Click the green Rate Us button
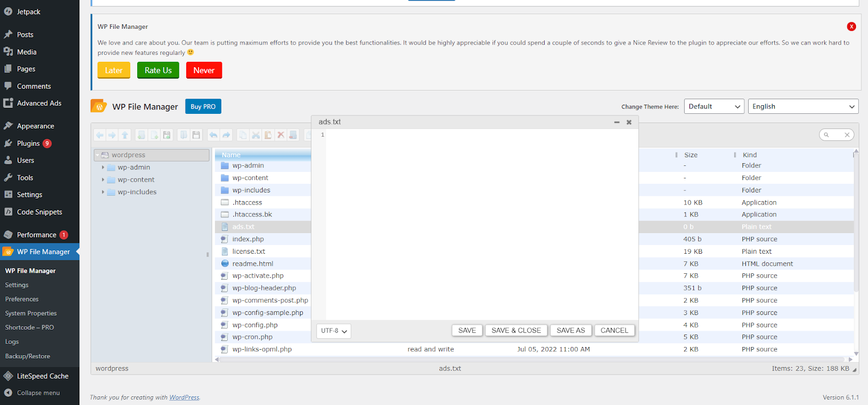Viewport: 868px width, 405px height. (x=158, y=70)
